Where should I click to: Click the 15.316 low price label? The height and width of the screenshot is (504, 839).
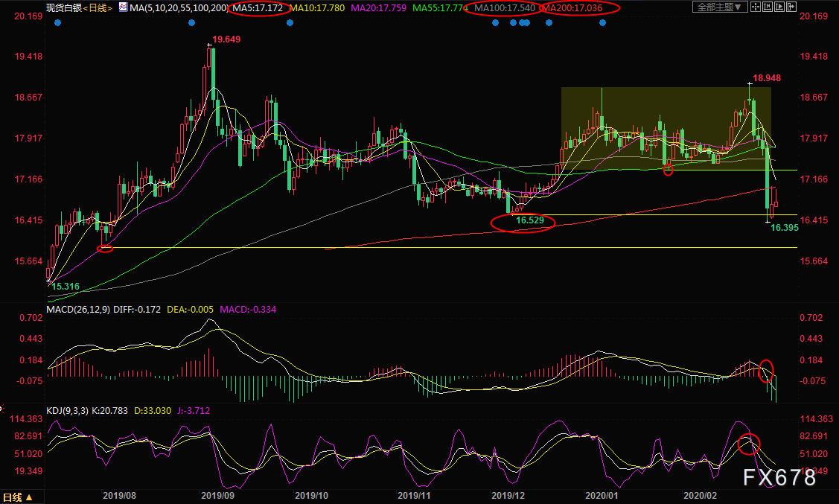[66, 287]
